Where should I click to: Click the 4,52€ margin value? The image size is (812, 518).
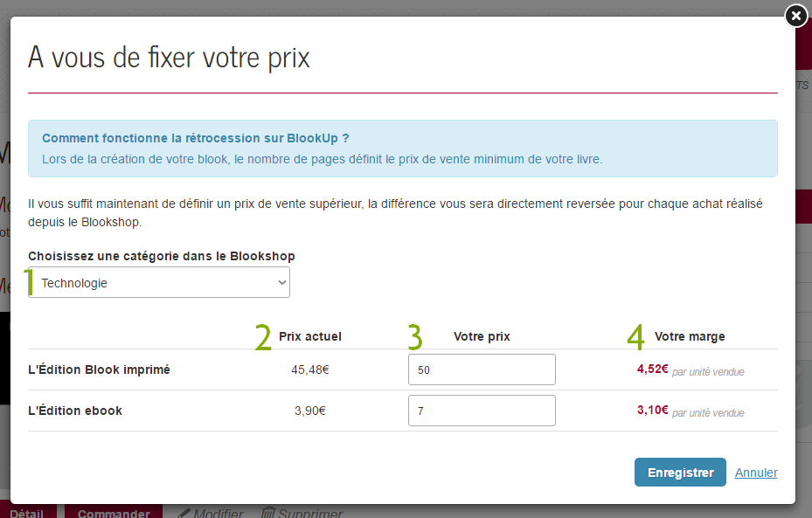(652, 370)
